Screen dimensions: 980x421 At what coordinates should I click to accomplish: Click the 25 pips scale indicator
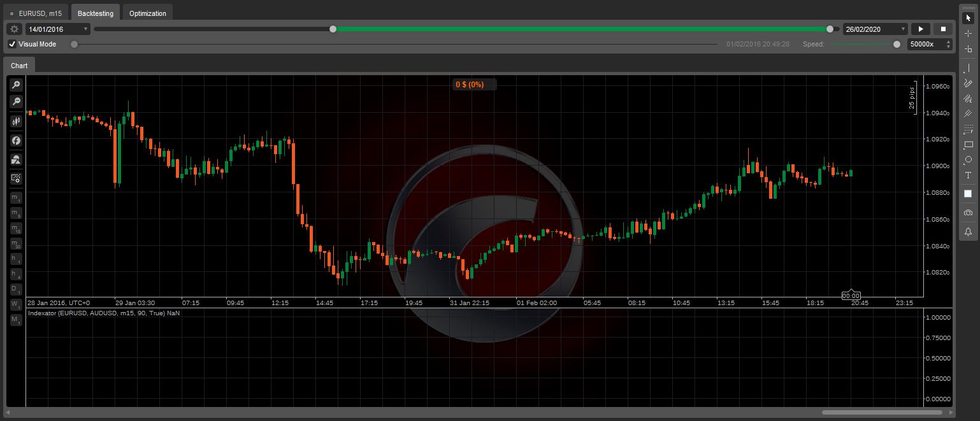(912, 97)
